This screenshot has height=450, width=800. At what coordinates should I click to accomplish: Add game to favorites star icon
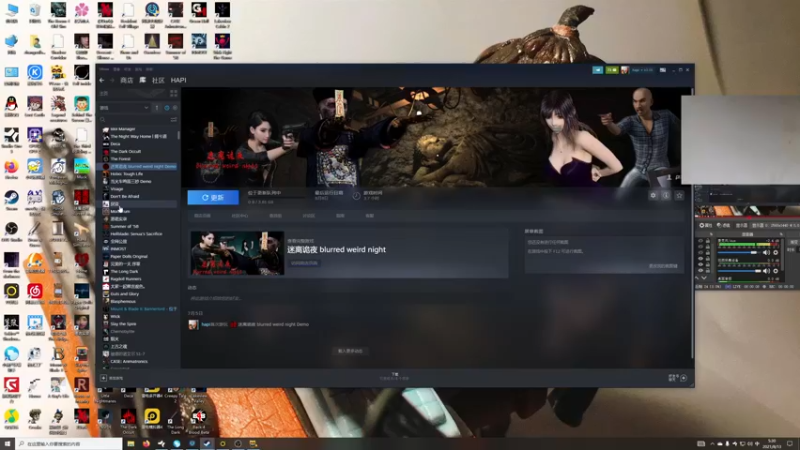679,195
